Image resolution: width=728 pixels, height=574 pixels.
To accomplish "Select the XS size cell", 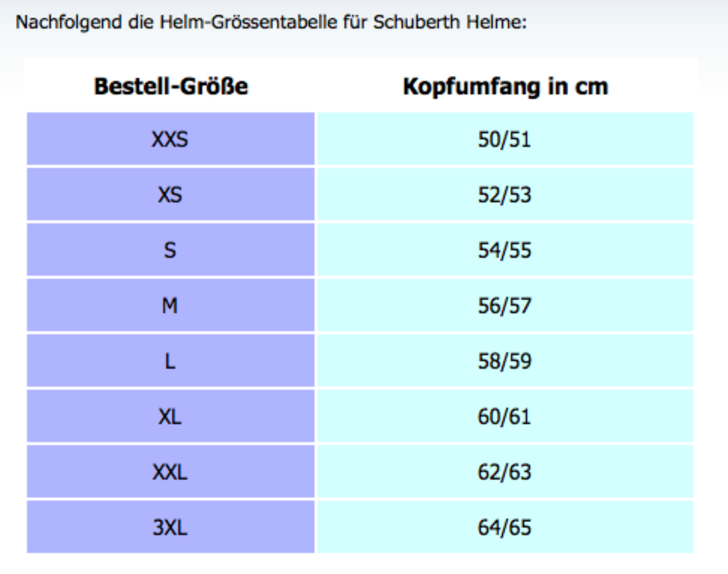I will (x=170, y=195).
